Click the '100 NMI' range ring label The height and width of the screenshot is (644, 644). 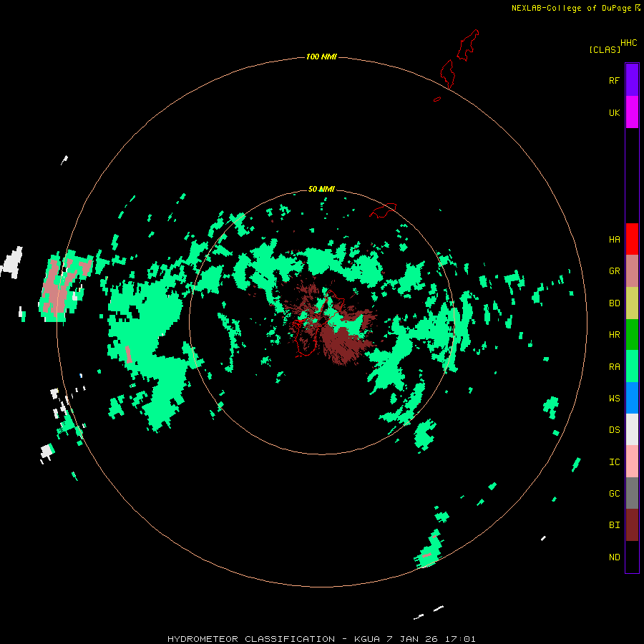click(321, 57)
